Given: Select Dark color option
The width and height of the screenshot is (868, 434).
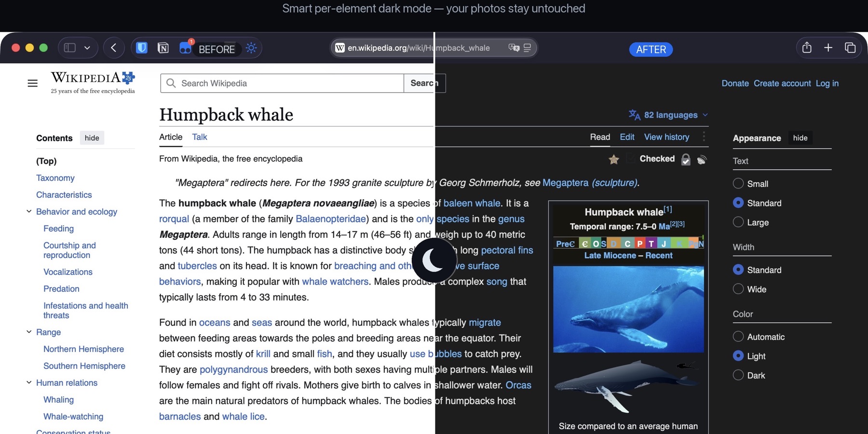Looking at the screenshot, I should [x=738, y=375].
